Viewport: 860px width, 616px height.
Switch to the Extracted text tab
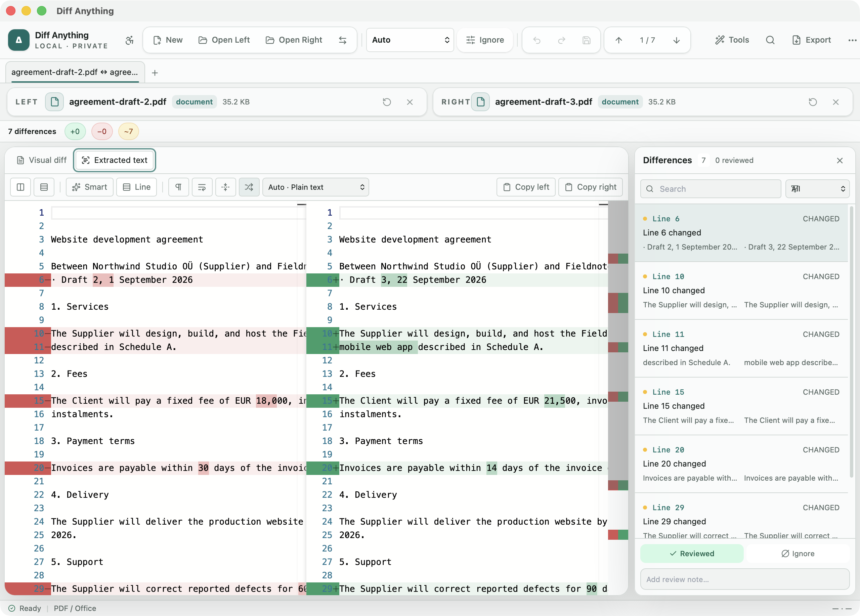[115, 160]
